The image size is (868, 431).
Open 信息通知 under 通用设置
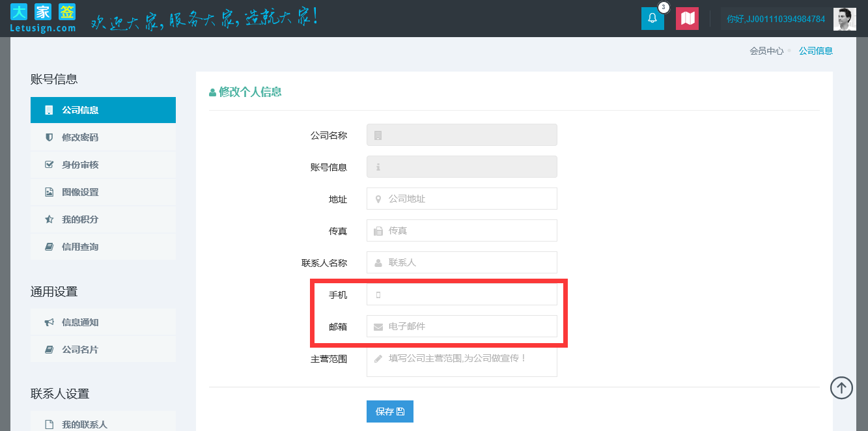coord(103,322)
